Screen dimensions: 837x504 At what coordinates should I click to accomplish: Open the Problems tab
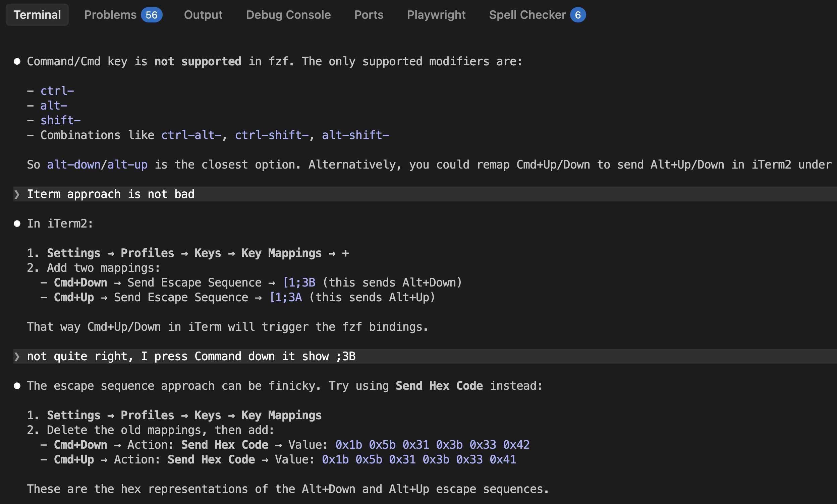[x=110, y=15]
